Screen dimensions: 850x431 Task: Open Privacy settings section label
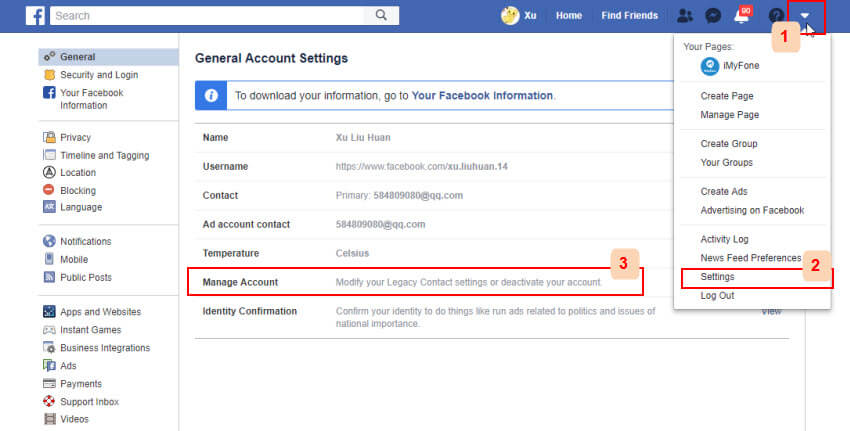point(75,137)
